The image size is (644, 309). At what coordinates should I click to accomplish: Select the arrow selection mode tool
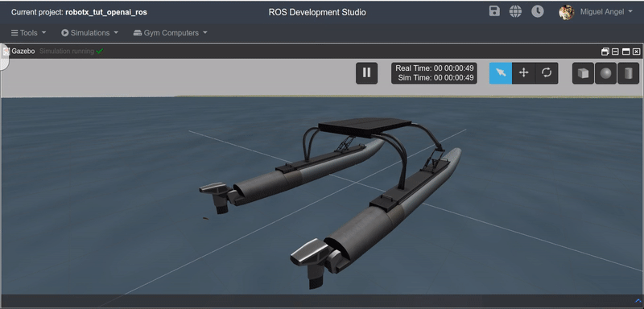pos(500,73)
